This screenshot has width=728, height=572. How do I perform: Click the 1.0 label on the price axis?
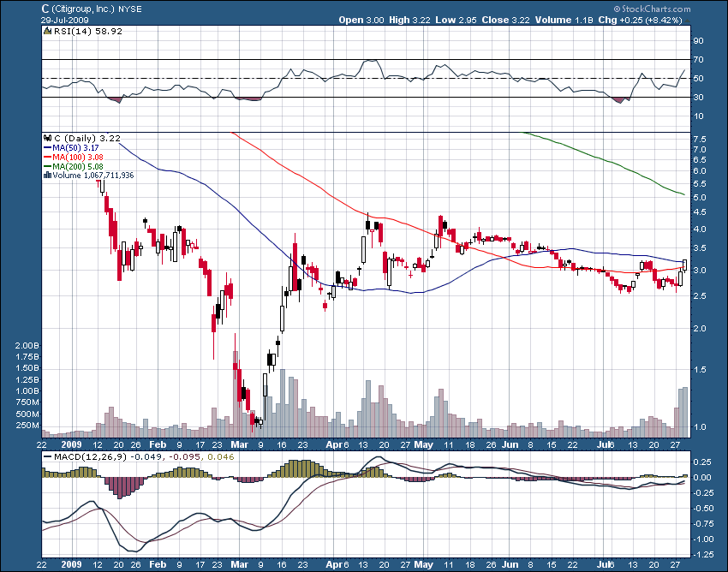[700, 427]
